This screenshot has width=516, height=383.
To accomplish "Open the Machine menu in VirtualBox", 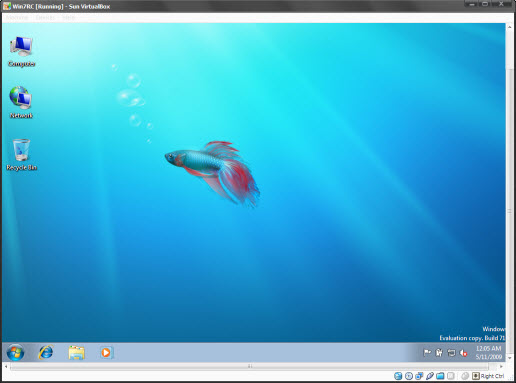I will (17, 18).
